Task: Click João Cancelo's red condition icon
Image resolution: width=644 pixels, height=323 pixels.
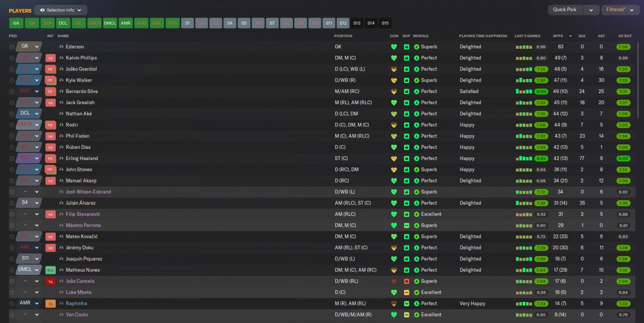Action: pos(394,281)
